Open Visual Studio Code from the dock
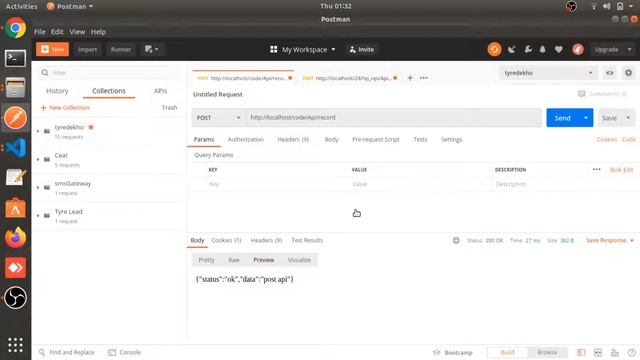Image resolution: width=640 pixels, height=360 pixels. click(16, 148)
